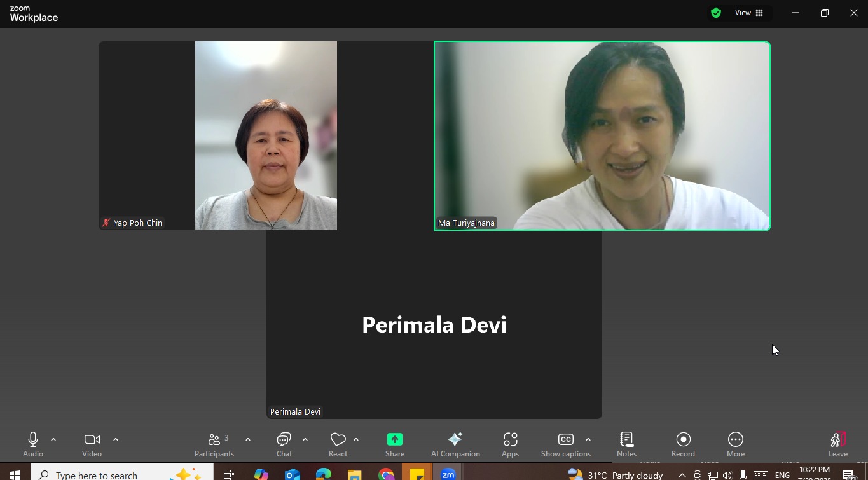Open AI Companion
This screenshot has height=480, width=868.
455,444
